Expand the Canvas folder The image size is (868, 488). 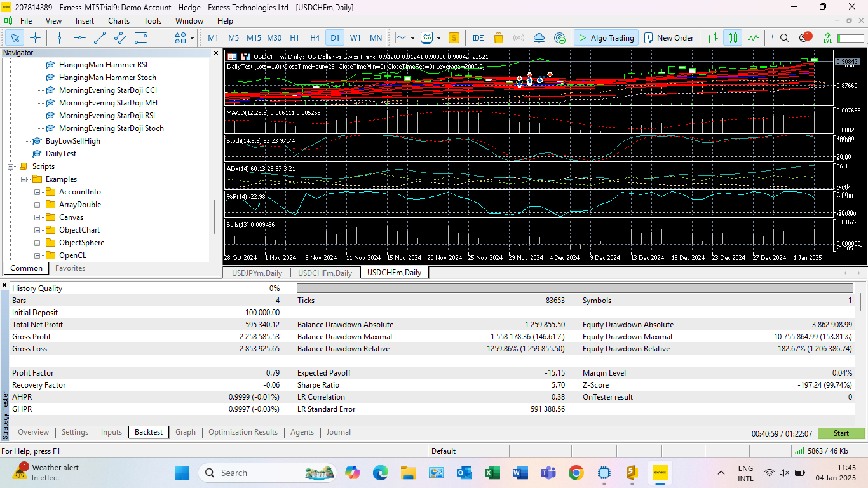coord(37,217)
